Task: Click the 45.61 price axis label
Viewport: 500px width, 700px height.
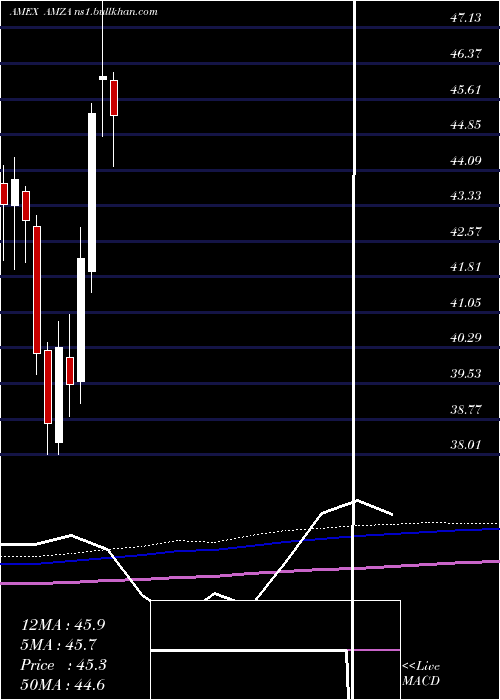Action: tap(466, 89)
